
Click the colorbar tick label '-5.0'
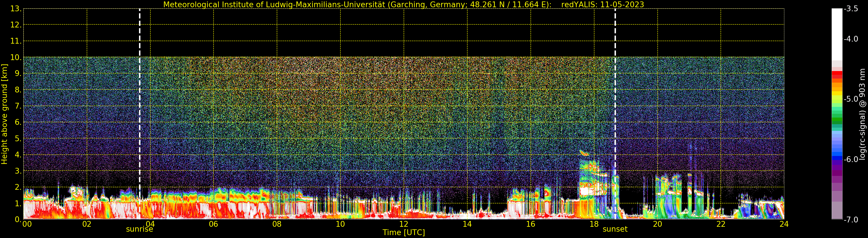pyautogui.click(x=851, y=99)
